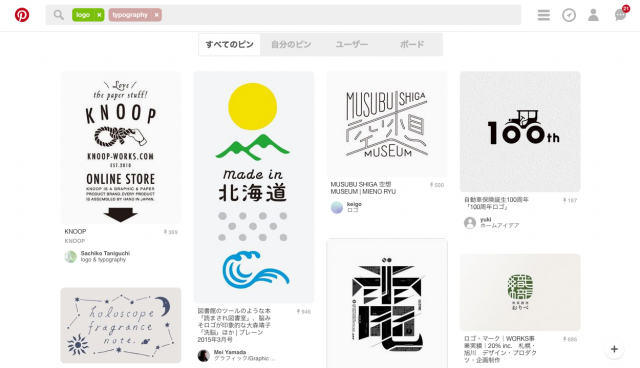640x368 pixels.
Task: Click Mei Yamada's avatar
Action: [204, 356]
